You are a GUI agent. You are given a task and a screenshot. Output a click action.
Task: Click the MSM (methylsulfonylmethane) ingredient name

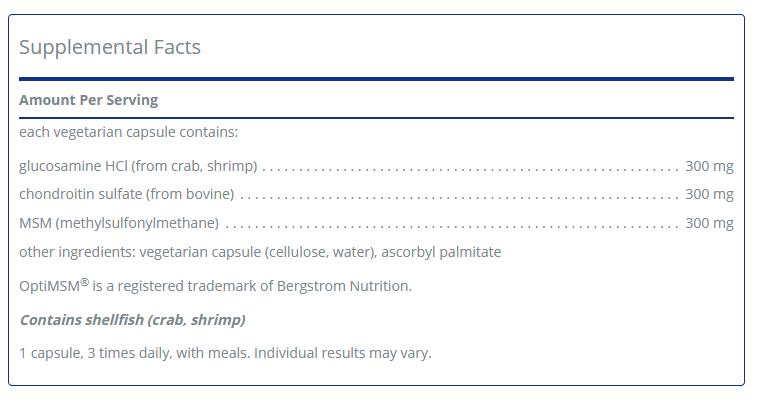click(118, 223)
